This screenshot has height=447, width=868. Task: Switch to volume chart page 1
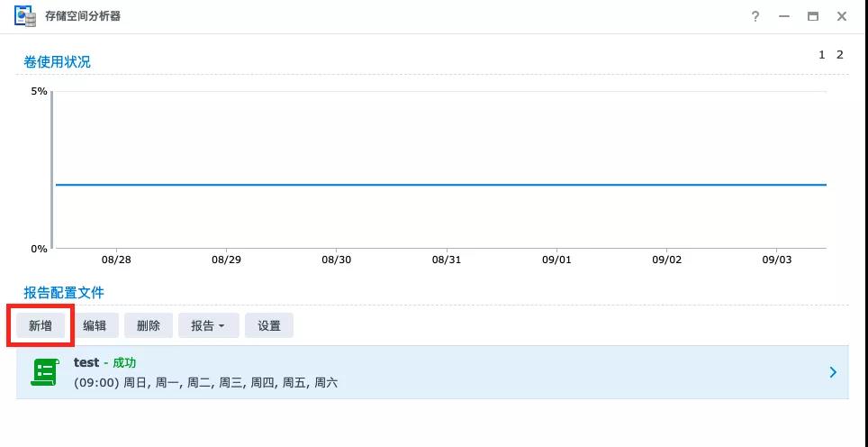pyautogui.click(x=821, y=55)
